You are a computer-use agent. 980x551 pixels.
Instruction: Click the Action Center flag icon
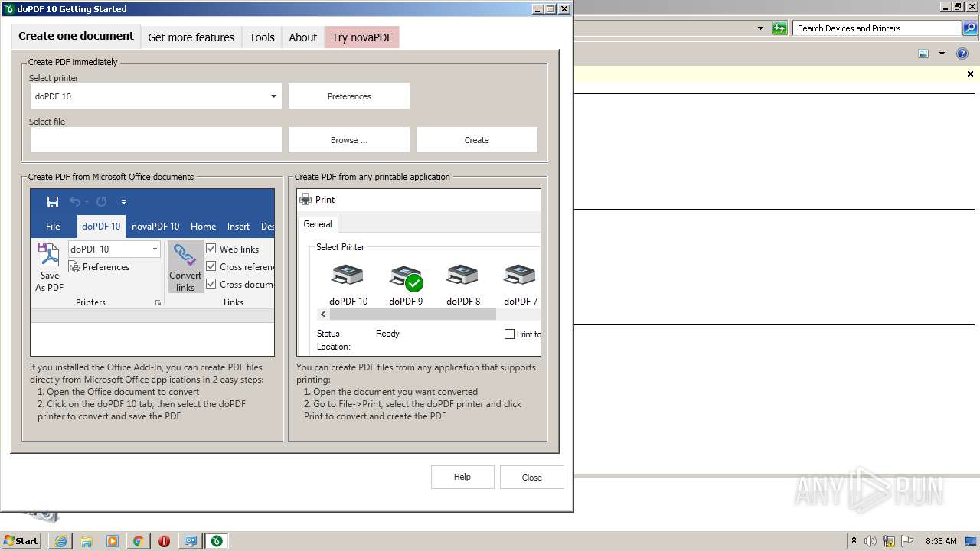[x=907, y=541]
